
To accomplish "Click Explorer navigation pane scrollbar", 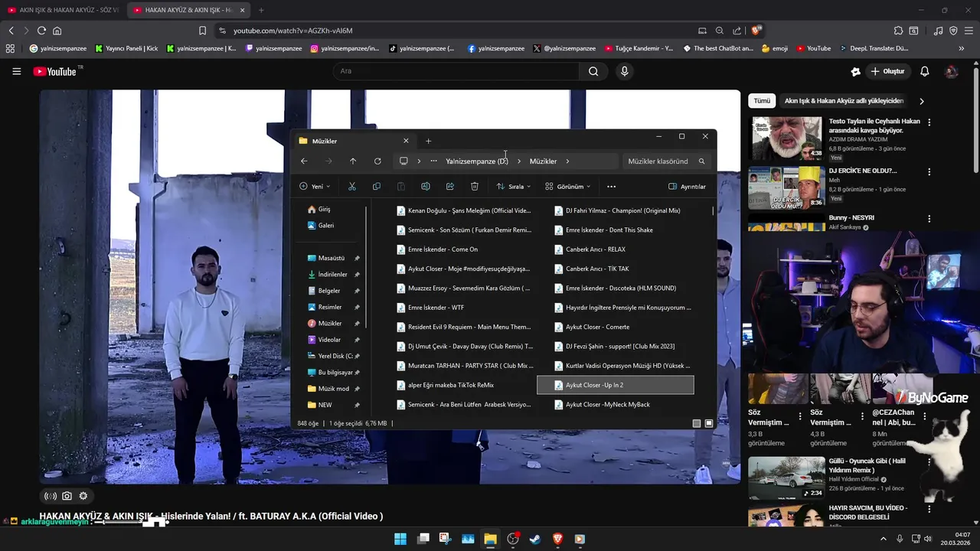I will pyautogui.click(x=367, y=266).
